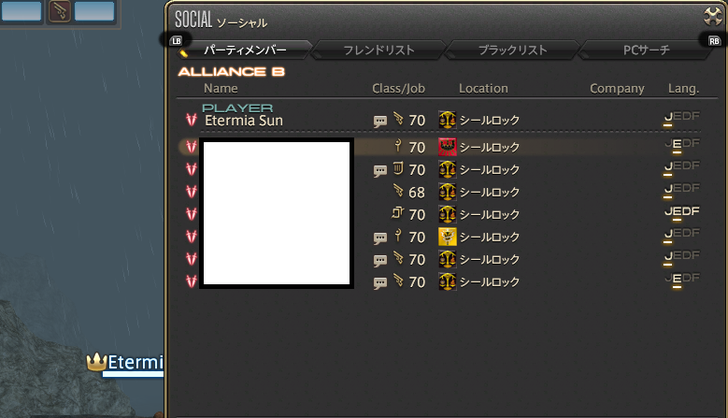
Task: Click the Name column header
Action: (221, 88)
